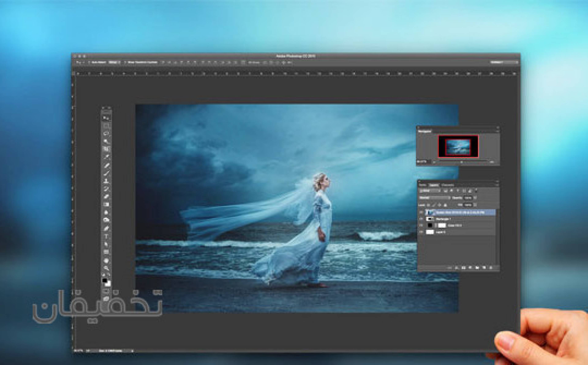This screenshot has width=588, height=365.
Task: Select the Rectangular Marquee tool
Action: [x=106, y=126]
